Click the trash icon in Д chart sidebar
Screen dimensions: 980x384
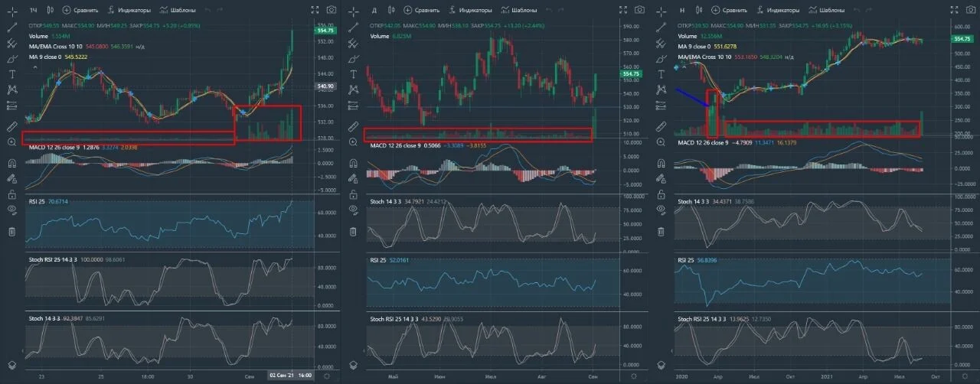(x=354, y=232)
